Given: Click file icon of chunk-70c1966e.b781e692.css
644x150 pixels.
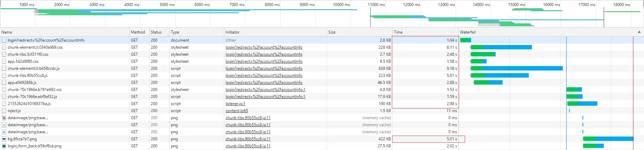Looking at the screenshot, I should tap(4, 90).
